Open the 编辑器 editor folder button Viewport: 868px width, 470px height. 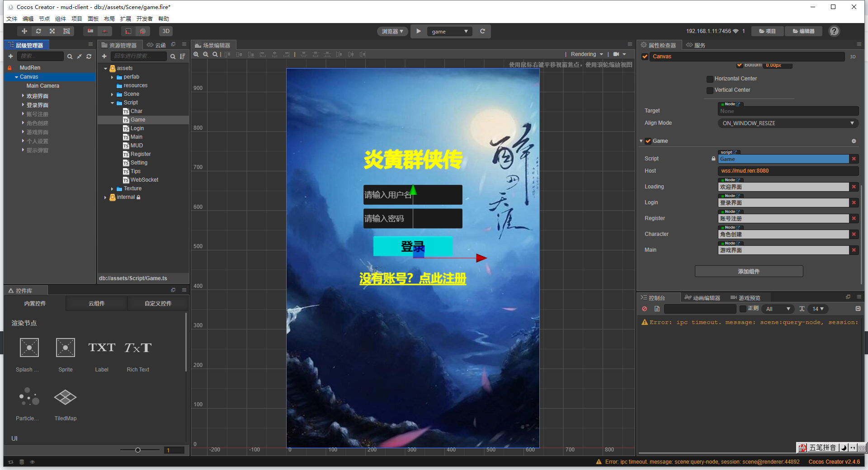click(804, 31)
